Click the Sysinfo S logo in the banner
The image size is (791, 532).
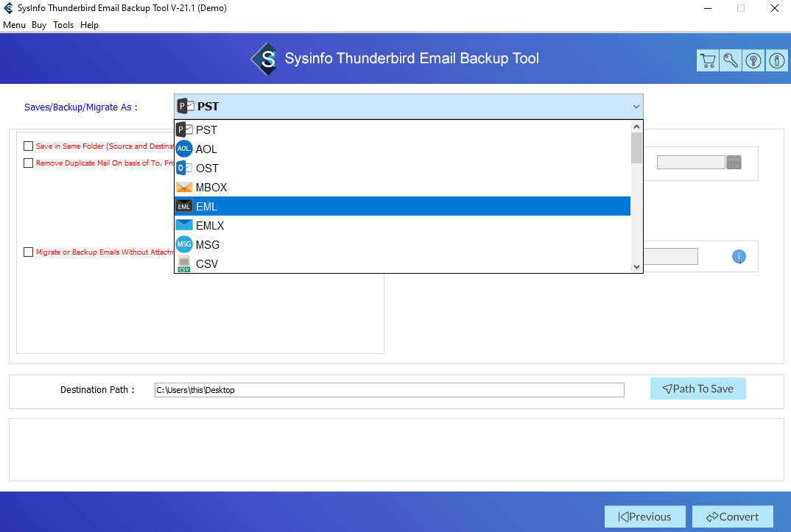point(265,59)
